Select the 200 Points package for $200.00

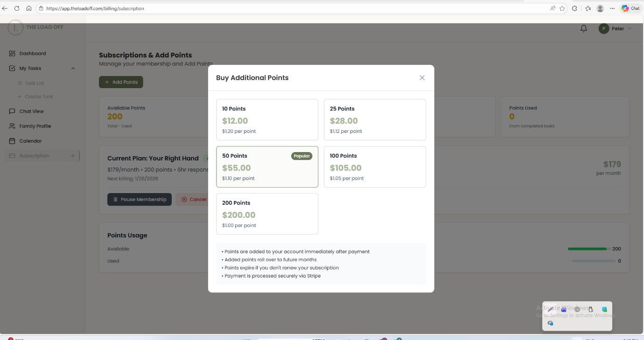(x=267, y=214)
